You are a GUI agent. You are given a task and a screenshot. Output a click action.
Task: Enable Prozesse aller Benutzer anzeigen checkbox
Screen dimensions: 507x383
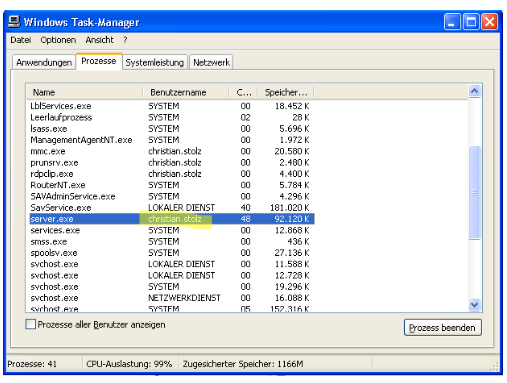point(30,324)
